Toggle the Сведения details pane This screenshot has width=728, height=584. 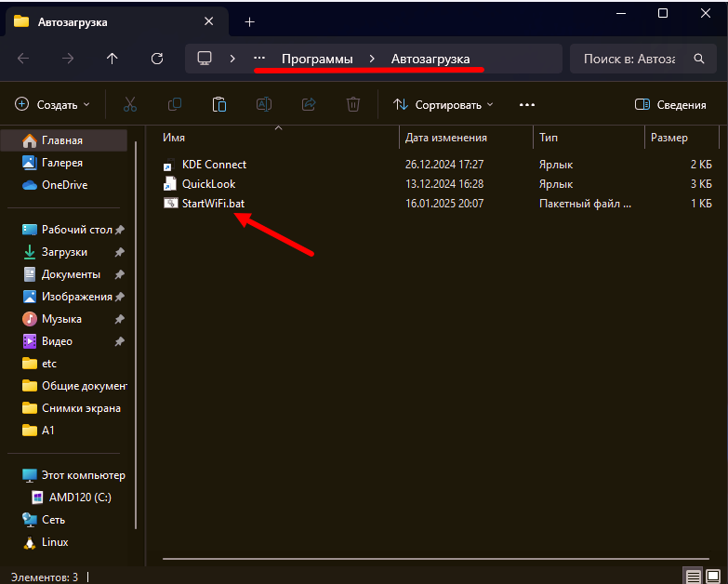[x=669, y=105]
